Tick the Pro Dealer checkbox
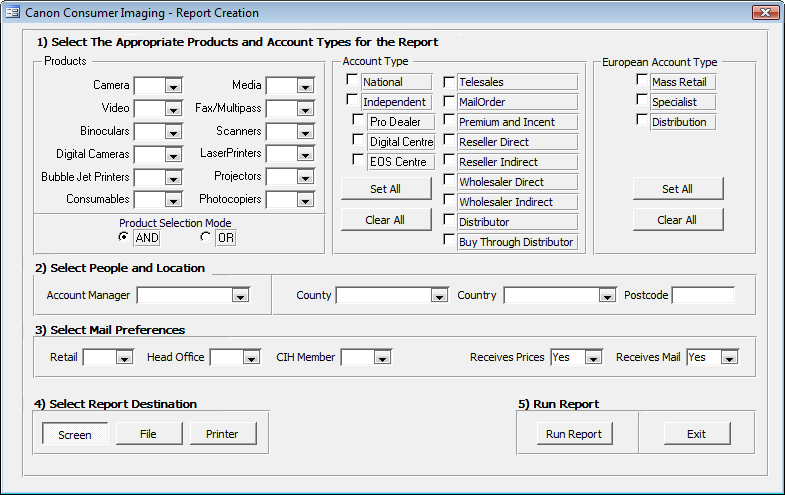 coord(358,119)
